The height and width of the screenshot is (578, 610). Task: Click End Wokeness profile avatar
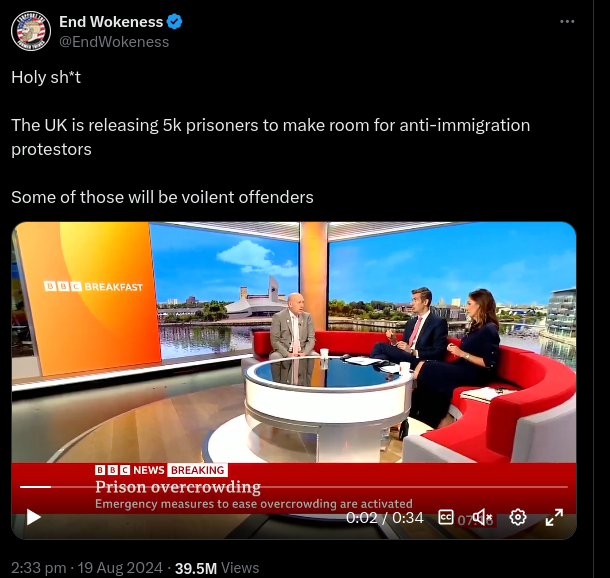[31, 31]
